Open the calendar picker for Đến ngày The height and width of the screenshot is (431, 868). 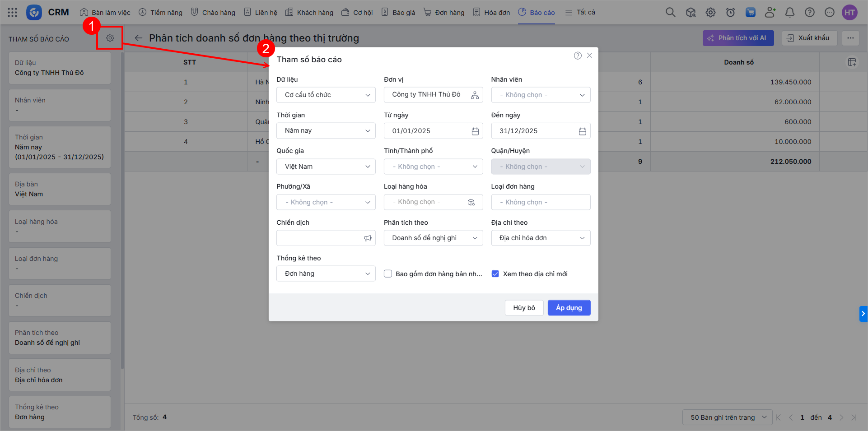point(582,131)
